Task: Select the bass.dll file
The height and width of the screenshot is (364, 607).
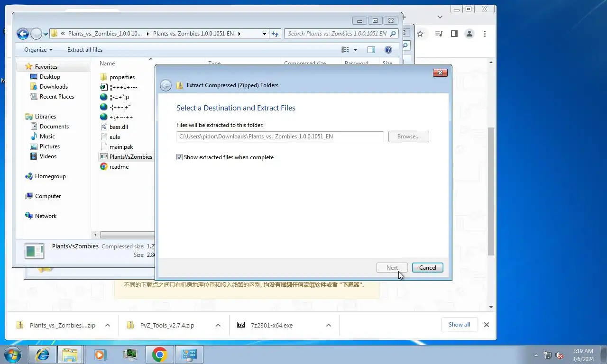Action: point(119,127)
